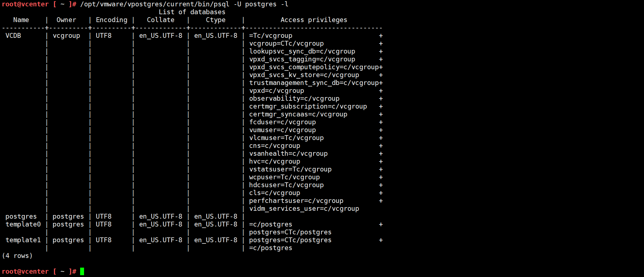Viewport: 644px width, 277px height.
Task: Click the 'vpxd_svcs_tagging=c/vcgroup' privilege entry
Action: tap(302, 59)
